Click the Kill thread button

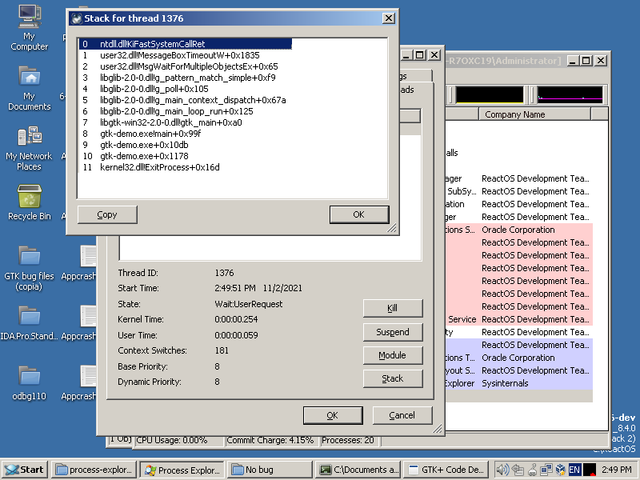pyautogui.click(x=393, y=308)
